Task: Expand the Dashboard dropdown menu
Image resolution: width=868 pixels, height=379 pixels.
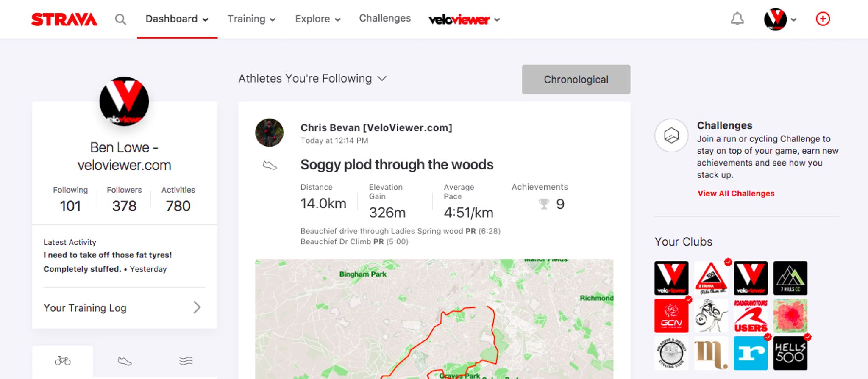Action: pyautogui.click(x=177, y=19)
